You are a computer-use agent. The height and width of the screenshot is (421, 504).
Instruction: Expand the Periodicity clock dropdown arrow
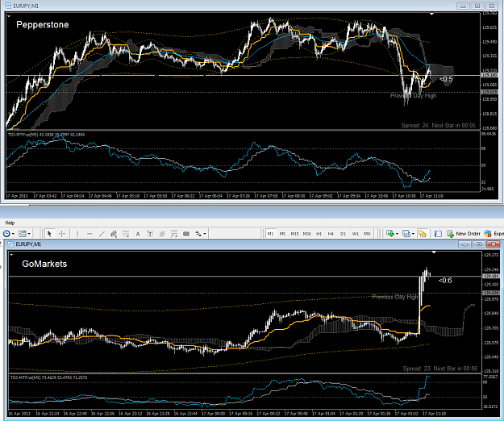click(x=13, y=234)
